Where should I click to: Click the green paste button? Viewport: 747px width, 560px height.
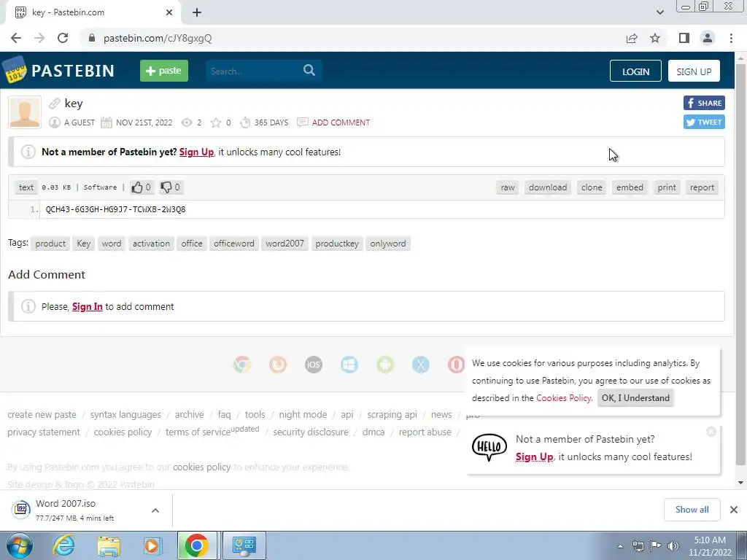[x=164, y=71]
